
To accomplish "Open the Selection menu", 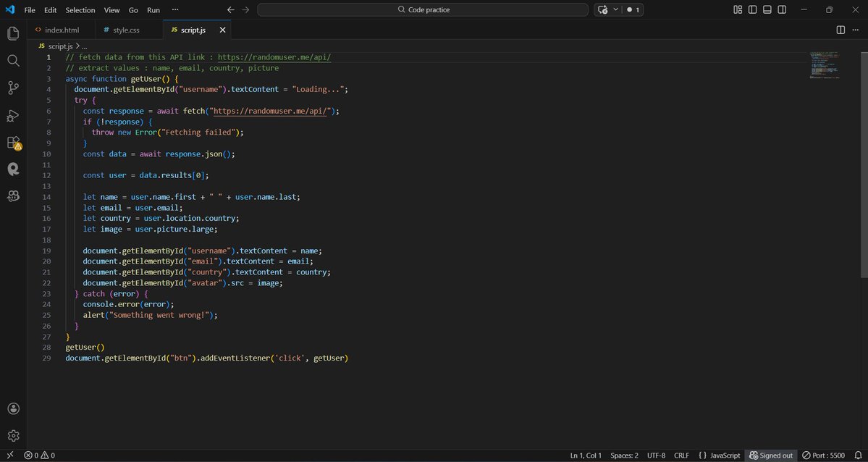I will (80, 10).
